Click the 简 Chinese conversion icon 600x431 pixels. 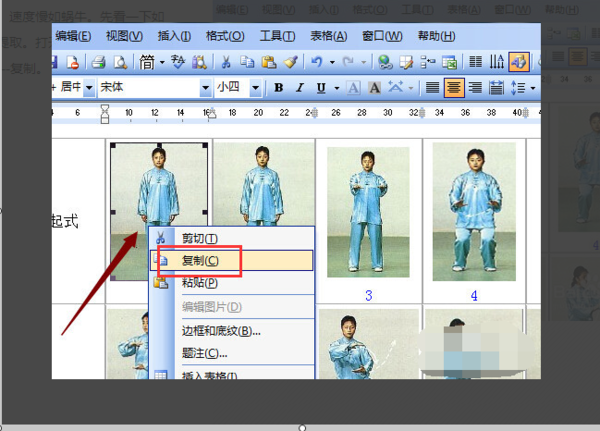[x=147, y=62]
